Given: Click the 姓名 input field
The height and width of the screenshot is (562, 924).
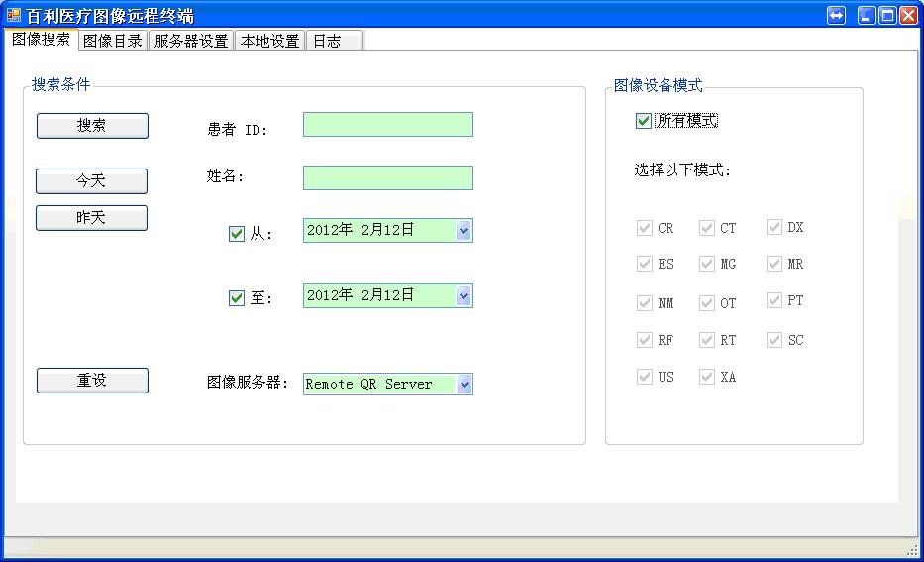Looking at the screenshot, I should point(388,178).
